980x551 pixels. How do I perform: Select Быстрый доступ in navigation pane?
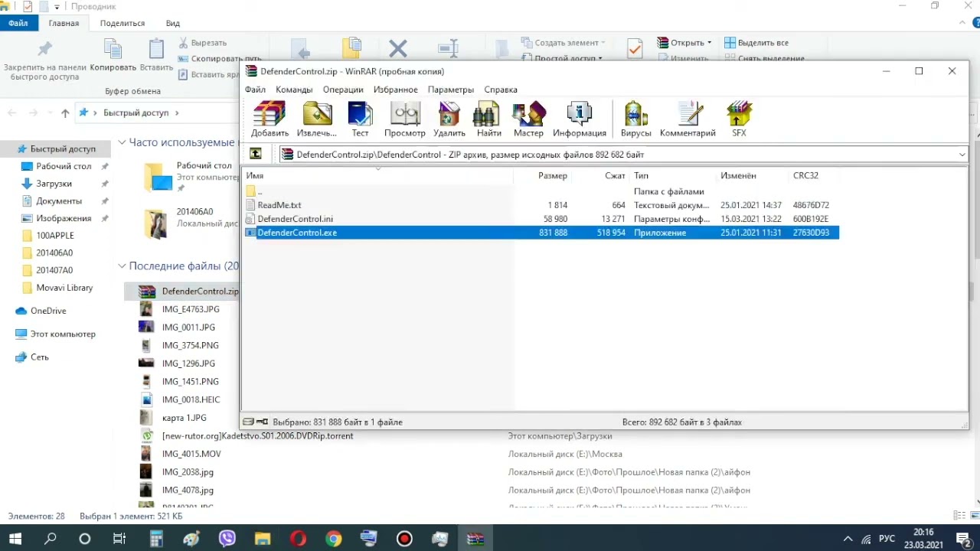coord(63,149)
